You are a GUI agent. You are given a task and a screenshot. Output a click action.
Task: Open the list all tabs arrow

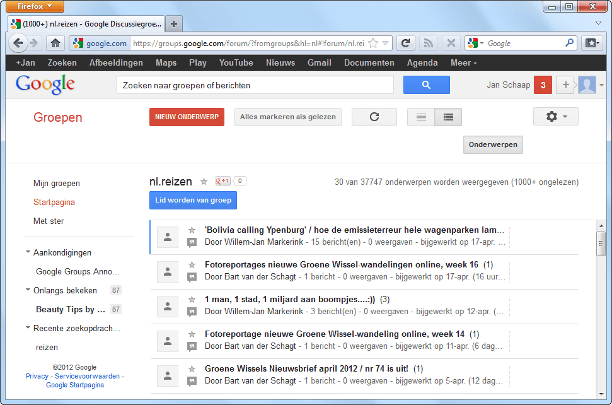click(x=598, y=23)
